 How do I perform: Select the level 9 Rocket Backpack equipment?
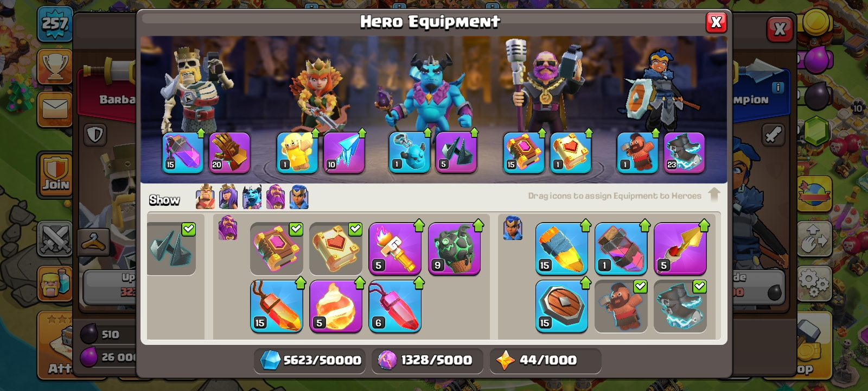click(455, 249)
